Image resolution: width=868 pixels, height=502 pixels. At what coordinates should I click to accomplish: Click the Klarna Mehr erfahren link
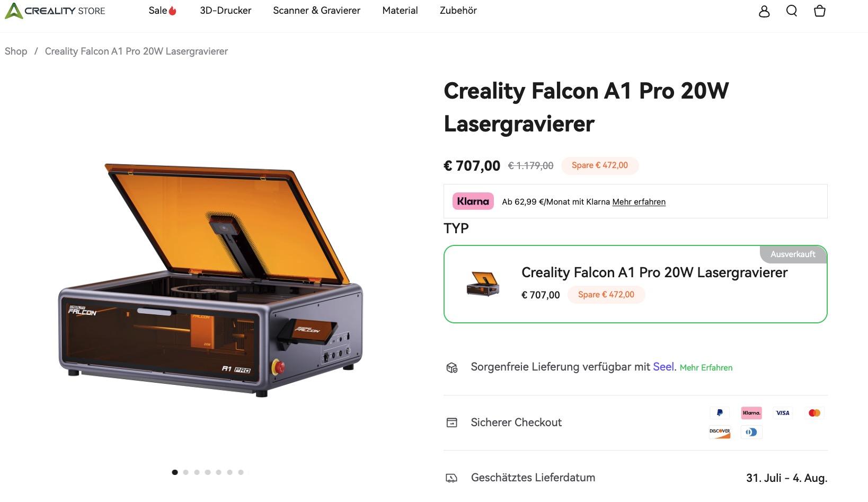pyautogui.click(x=639, y=202)
